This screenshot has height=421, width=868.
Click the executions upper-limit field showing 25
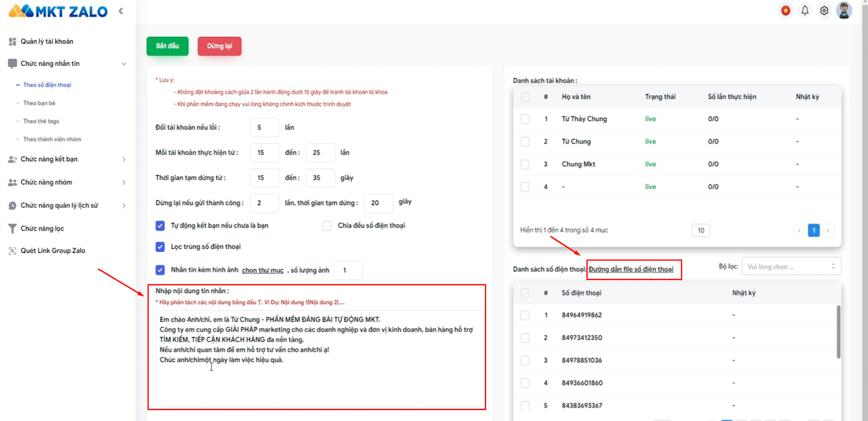pos(320,153)
